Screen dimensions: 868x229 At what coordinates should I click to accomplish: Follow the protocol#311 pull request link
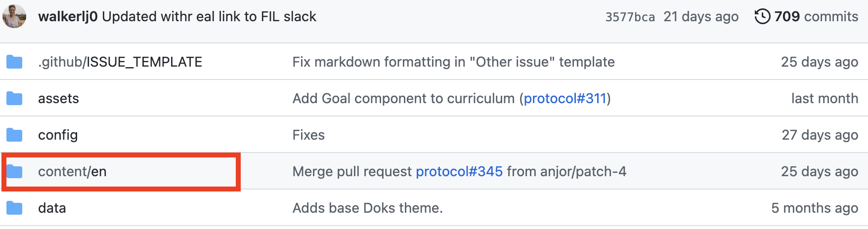coord(565,99)
